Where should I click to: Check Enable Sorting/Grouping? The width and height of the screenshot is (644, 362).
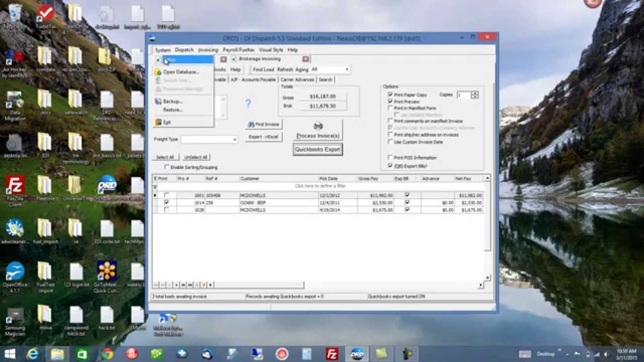pos(167,167)
